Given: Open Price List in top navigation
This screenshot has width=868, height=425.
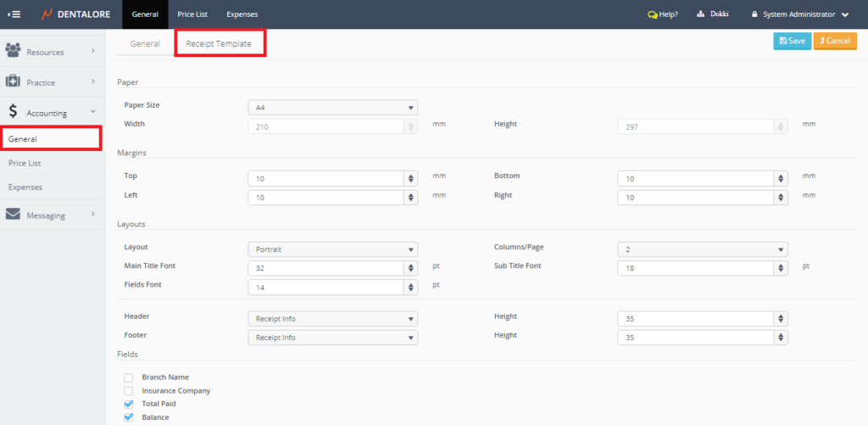Looking at the screenshot, I should pos(192,14).
